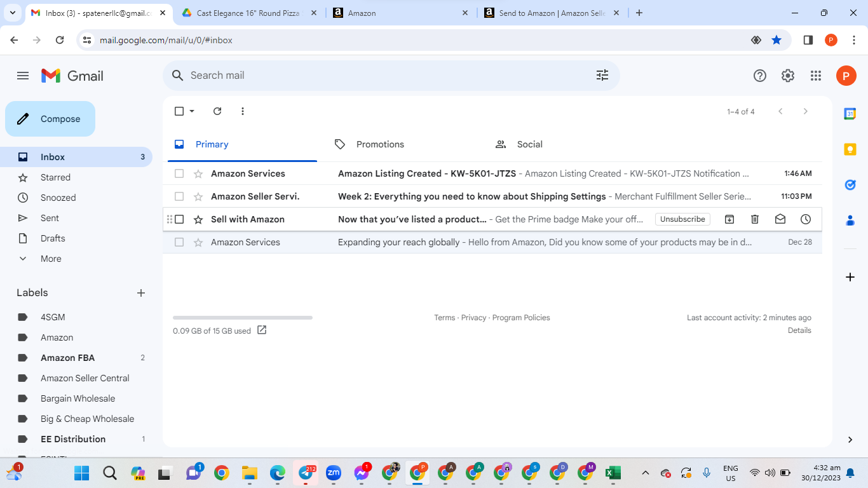Screen dimensions: 868x488
Task: Open Chrome side panel icon
Action: (808, 40)
